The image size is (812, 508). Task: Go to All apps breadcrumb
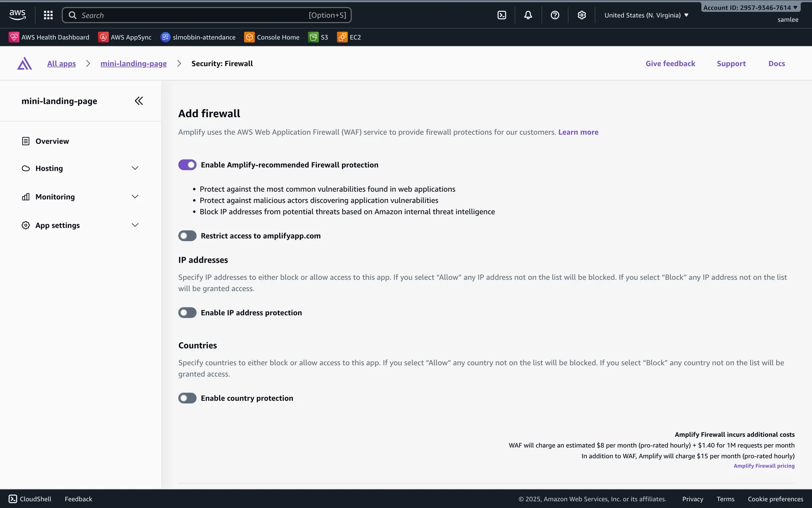[61, 63]
